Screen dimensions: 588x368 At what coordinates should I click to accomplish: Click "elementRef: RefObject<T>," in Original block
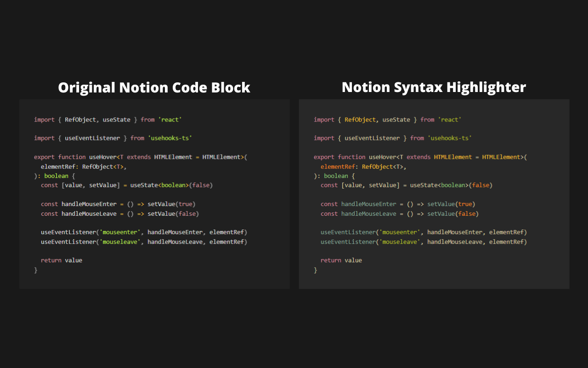[x=84, y=167]
